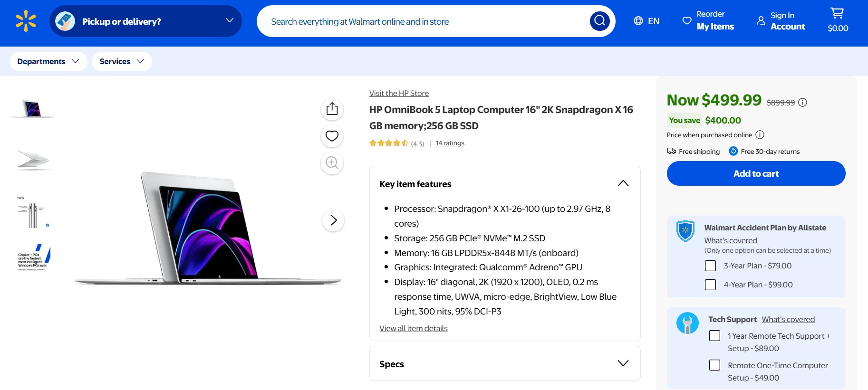Image resolution: width=868 pixels, height=390 pixels.
Task: Click the share icon beside the product image
Action: 332,109
